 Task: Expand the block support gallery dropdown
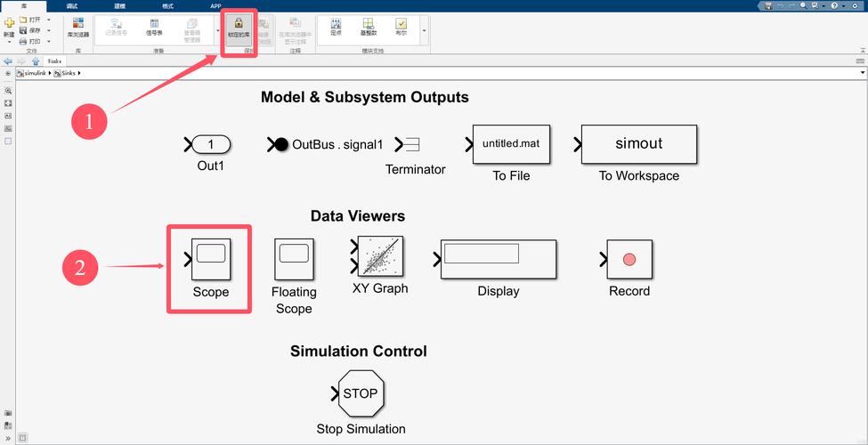[424, 31]
